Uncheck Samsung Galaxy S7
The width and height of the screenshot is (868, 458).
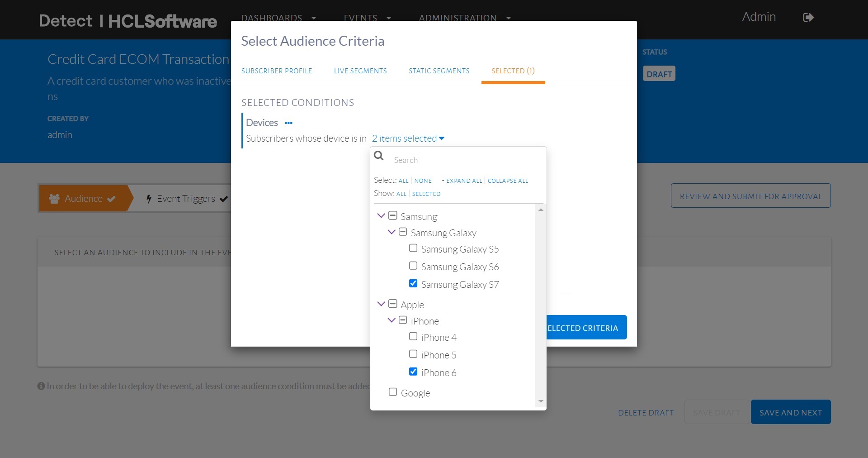(x=413, y=283)
